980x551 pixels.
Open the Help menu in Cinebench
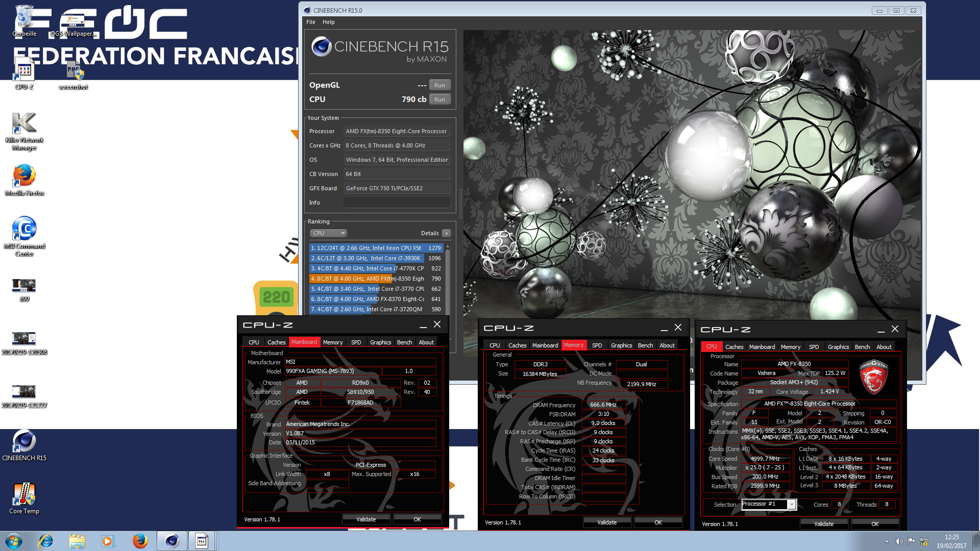[329, 22]
